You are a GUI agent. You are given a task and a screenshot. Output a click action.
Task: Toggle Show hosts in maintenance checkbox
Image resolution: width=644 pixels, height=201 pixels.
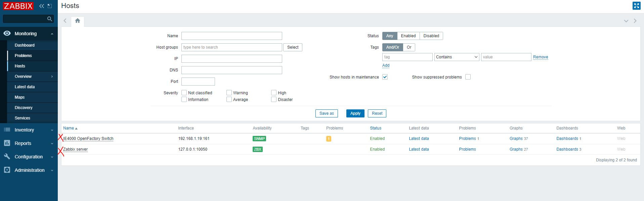(x=385, y=77)
